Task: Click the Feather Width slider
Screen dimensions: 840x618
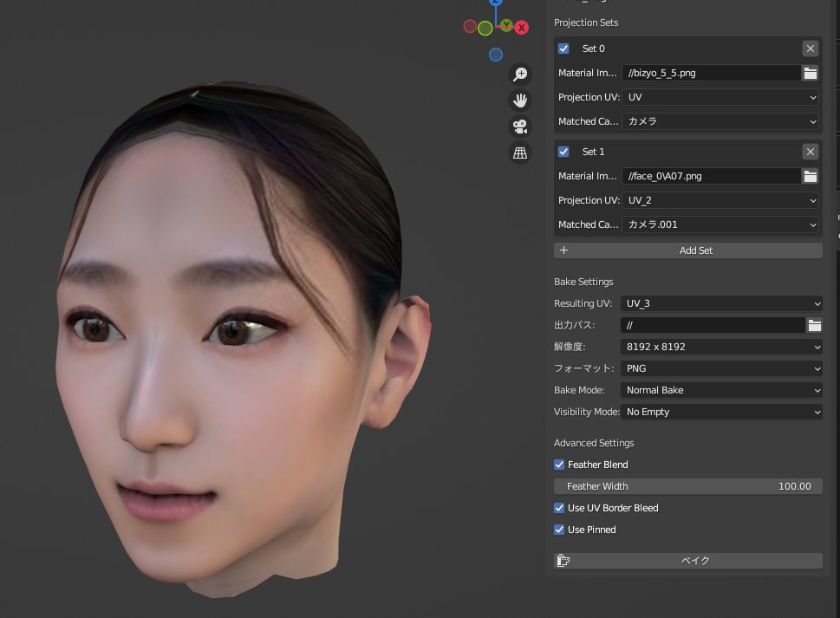Action: 688,486
